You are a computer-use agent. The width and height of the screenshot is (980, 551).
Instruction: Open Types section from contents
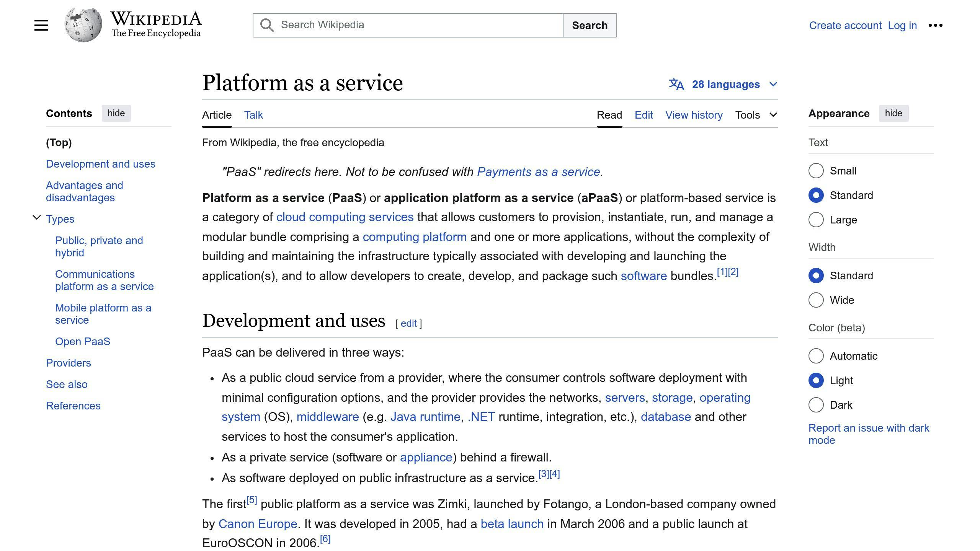[x=60, y=219]
